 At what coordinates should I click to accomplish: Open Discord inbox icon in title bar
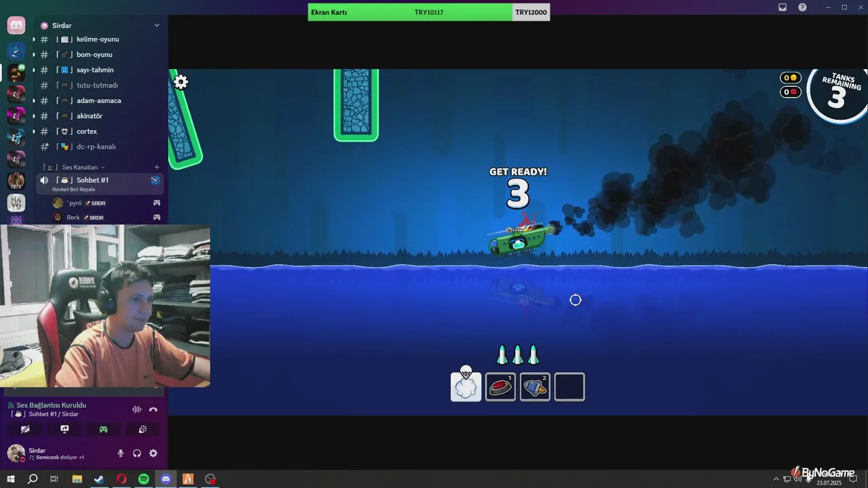[x=783, y=7]
